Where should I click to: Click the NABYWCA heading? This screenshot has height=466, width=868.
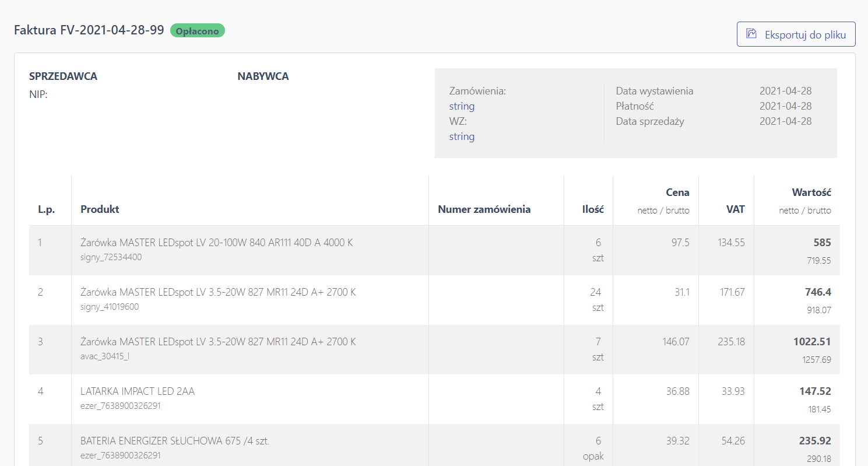click(263, 76)
